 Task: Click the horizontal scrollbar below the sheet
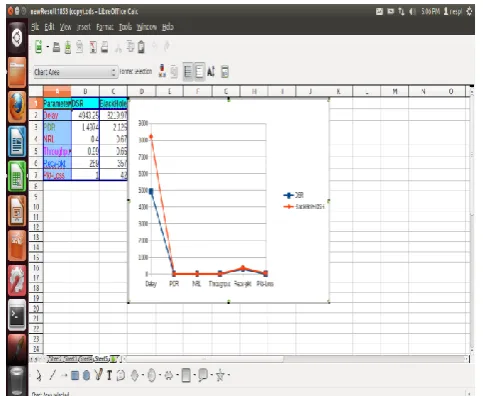[x=297, y=359]
